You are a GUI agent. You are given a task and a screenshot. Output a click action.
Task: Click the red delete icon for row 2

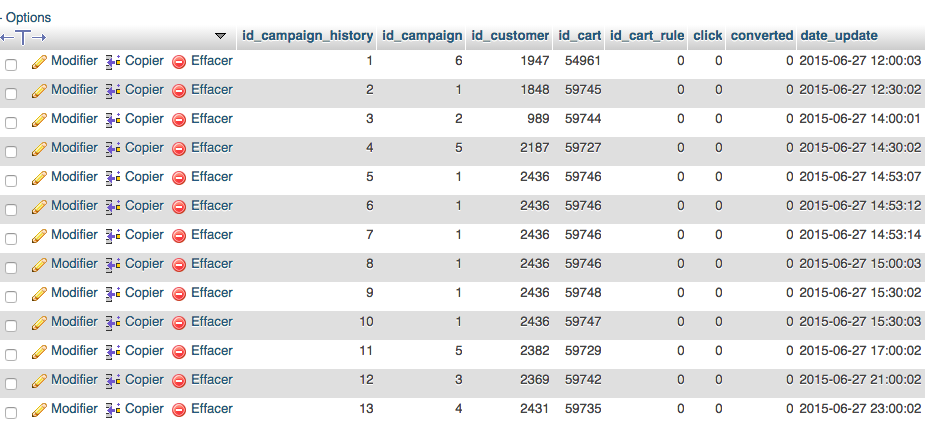pos(180,91)
